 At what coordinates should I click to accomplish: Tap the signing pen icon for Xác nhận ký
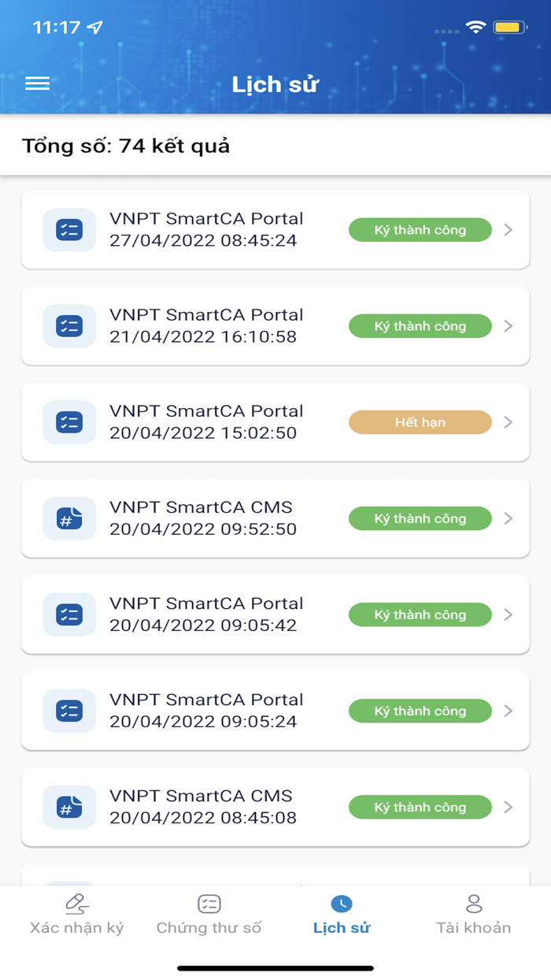[x=76, y=904]
